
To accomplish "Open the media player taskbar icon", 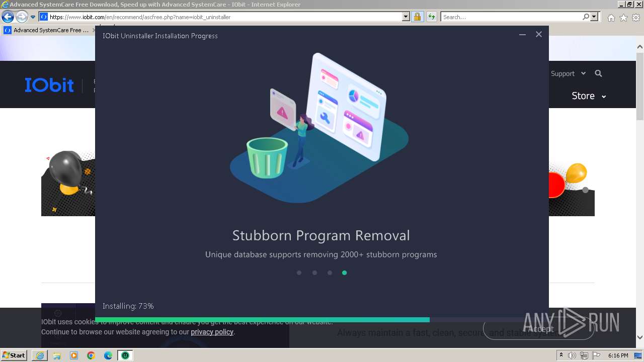I will click(x=74, y=355).
